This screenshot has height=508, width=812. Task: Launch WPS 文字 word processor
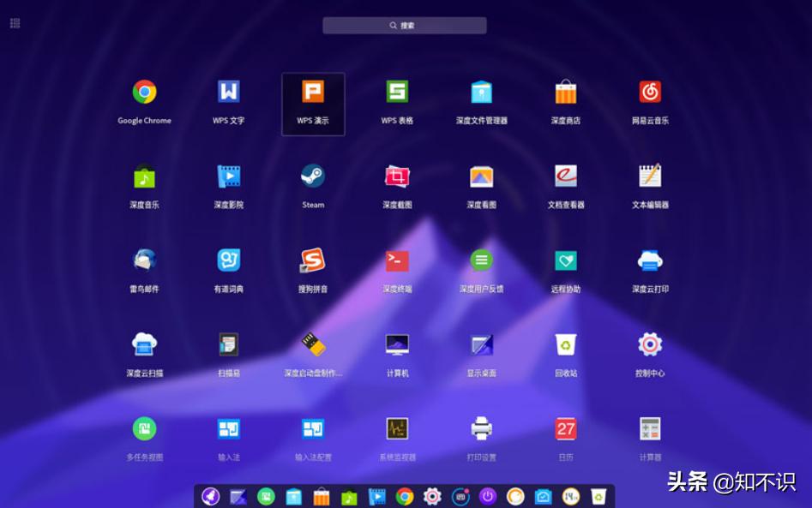[x=228, y=93]
